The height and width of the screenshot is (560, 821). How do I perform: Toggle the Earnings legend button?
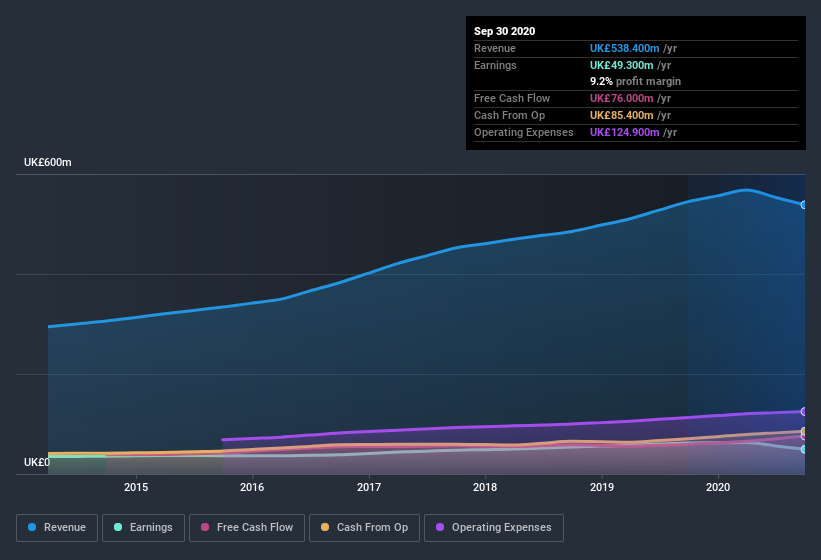tap(143, 528)
